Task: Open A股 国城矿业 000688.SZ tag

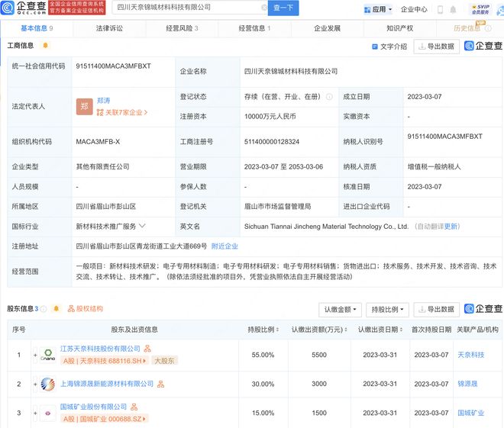Action: point(105,419)
